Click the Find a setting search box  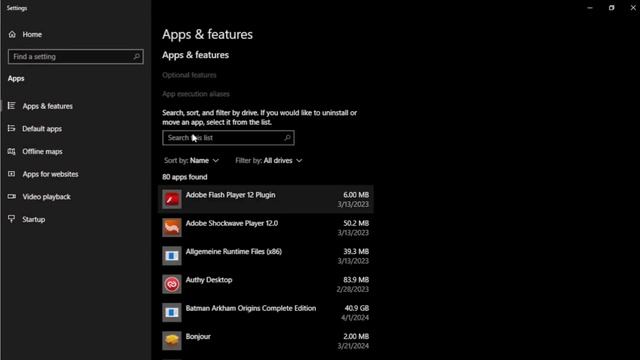pyautogui.click(x=76, y=57)
